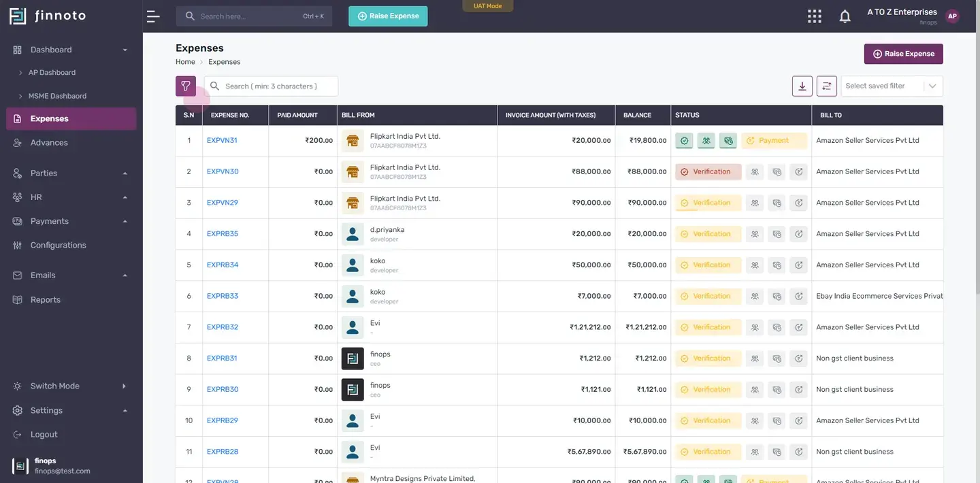Click Verification badge in EXPRB34 row

(x=708, y=265)
